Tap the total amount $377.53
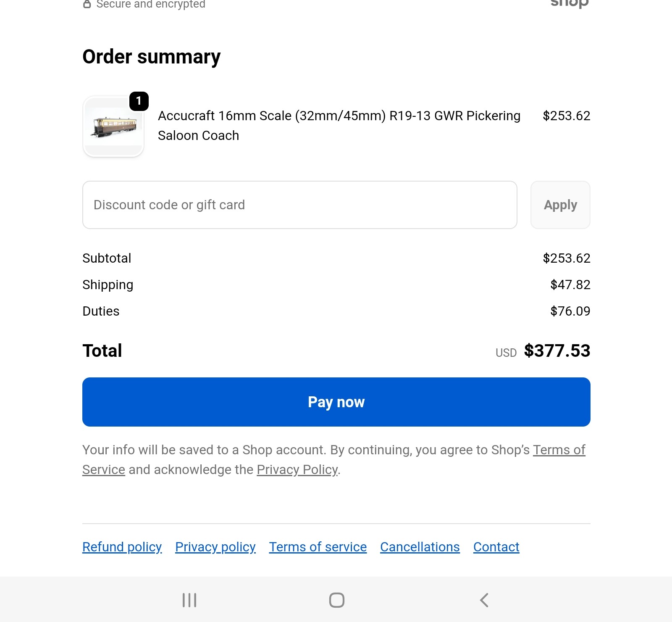The width and height of the screenshot is (672, 622). (556, 351)
